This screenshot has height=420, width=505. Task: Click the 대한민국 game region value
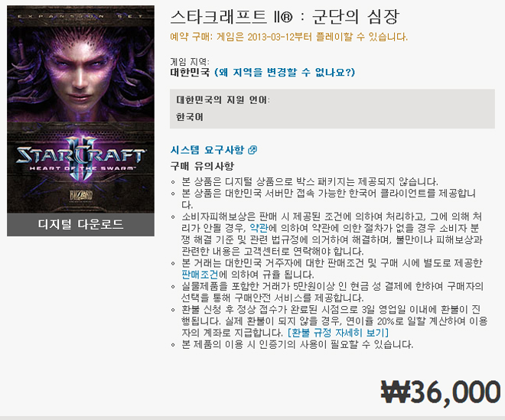(190, 72)
